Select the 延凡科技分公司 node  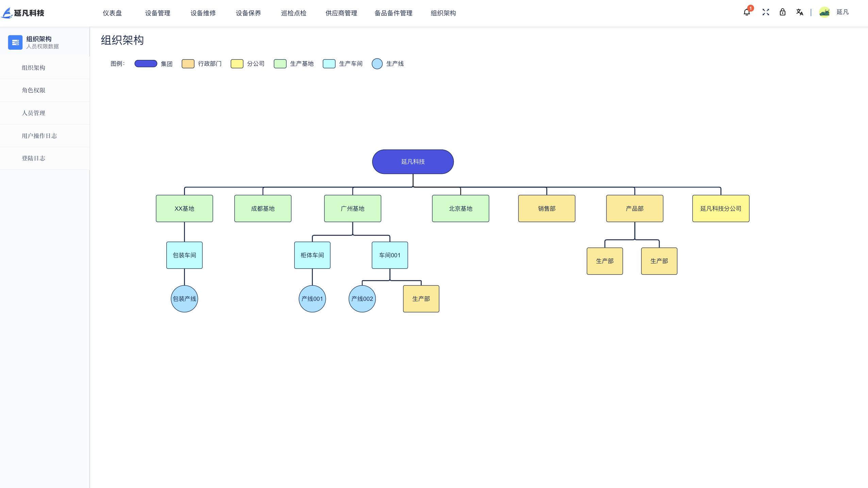[x=720, y=209]
